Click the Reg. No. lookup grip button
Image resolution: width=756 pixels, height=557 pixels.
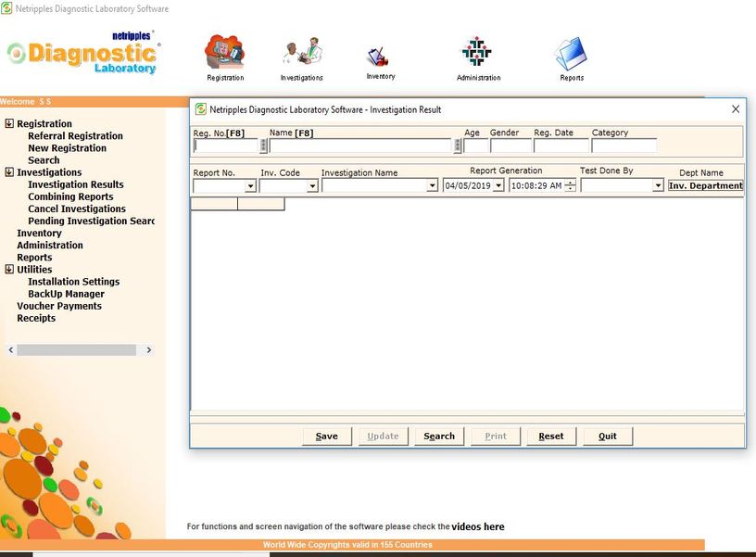pyautogui.click(x=263, y=146)
